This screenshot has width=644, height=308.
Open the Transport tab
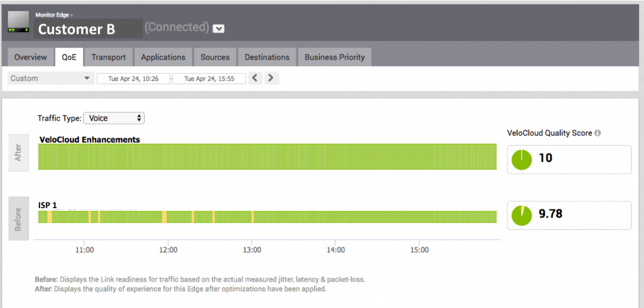(x=109, y=57)
